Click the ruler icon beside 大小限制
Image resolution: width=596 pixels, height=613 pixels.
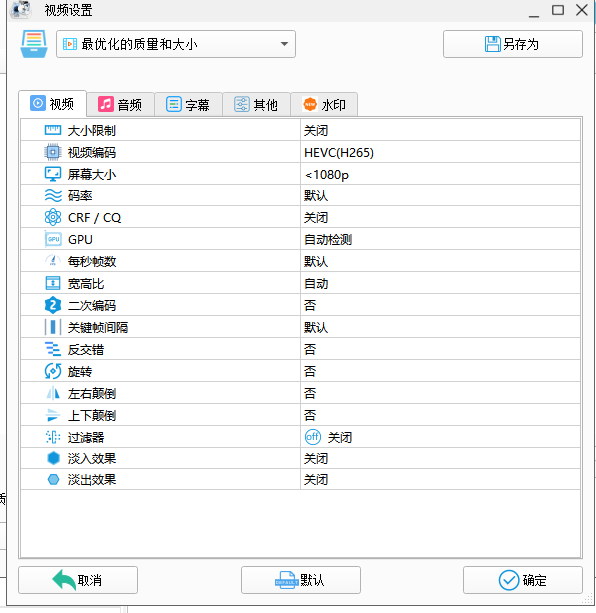pos(53,130)
